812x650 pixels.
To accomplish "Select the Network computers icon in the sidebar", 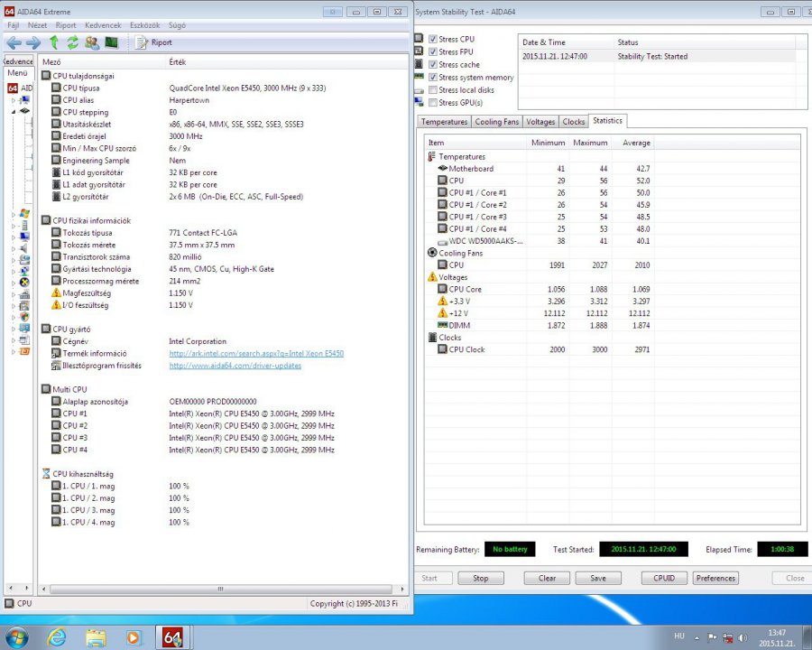I will pos(24,271).
